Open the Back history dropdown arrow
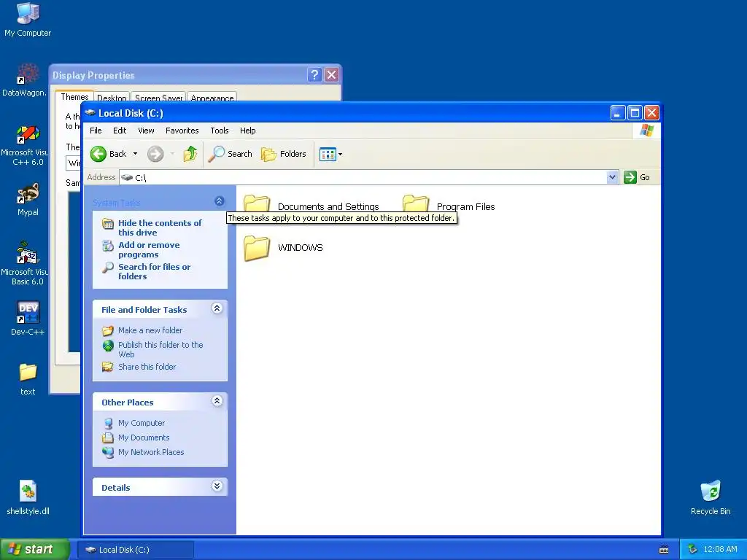Screen dimensions: 747x560 (135, 154)
